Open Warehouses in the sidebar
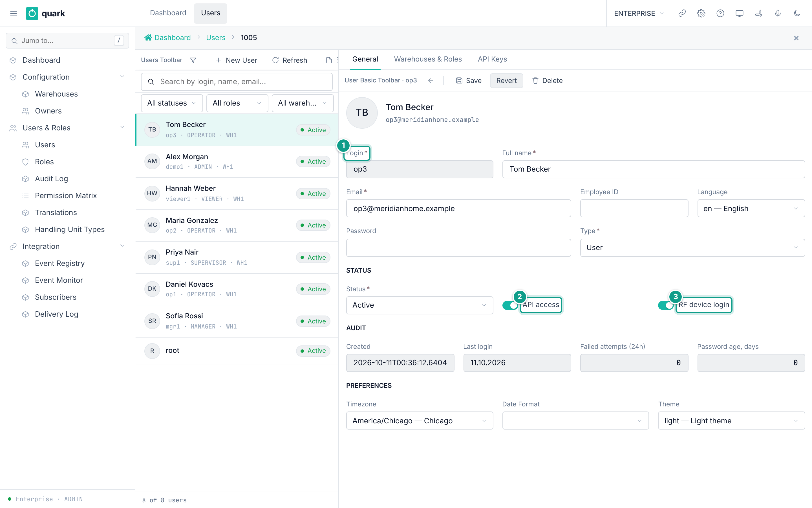Screen dimensions: 812x508 (x=56, y=94)
